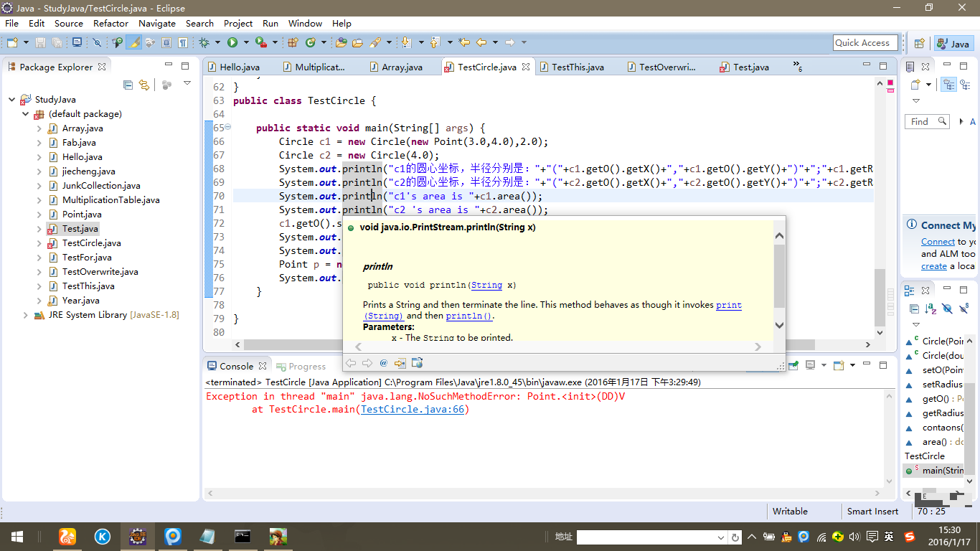This screenshot has width=980, height=551.
Task: Click the Back navigation arrow icon
Action: [481, 43]
